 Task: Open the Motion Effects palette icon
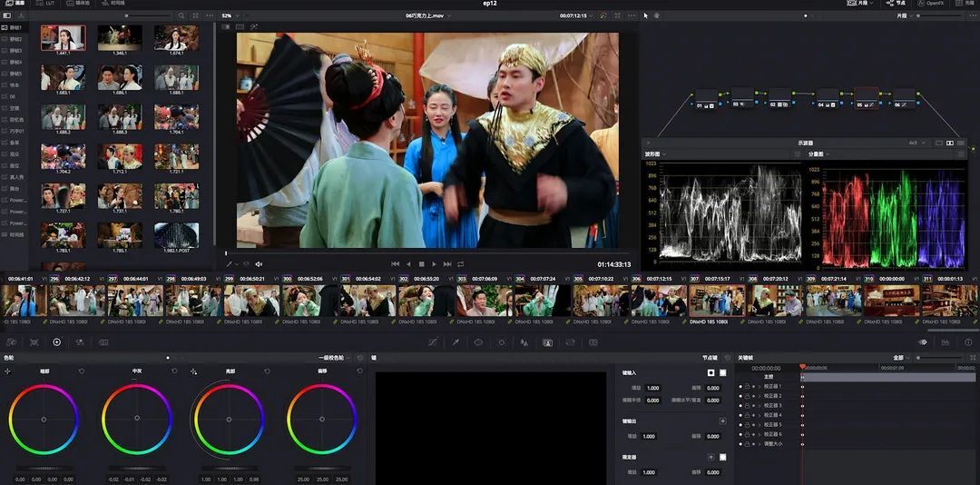click(103, 342)
